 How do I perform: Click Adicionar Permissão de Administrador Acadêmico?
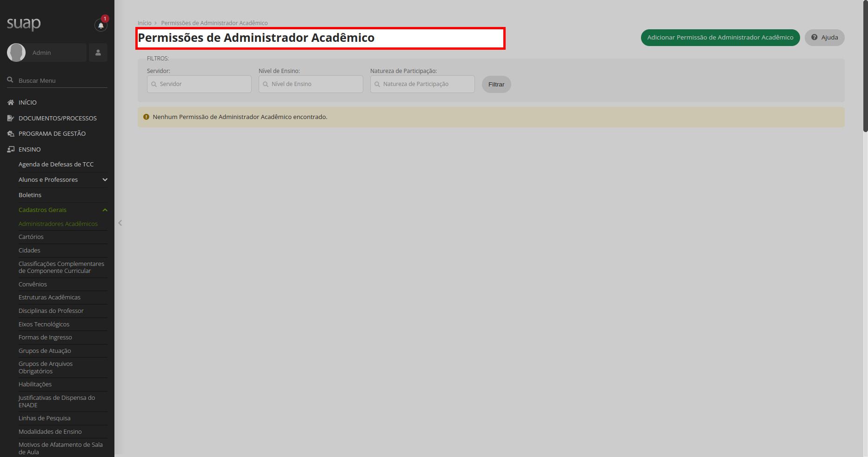click(x=720, y=38)
